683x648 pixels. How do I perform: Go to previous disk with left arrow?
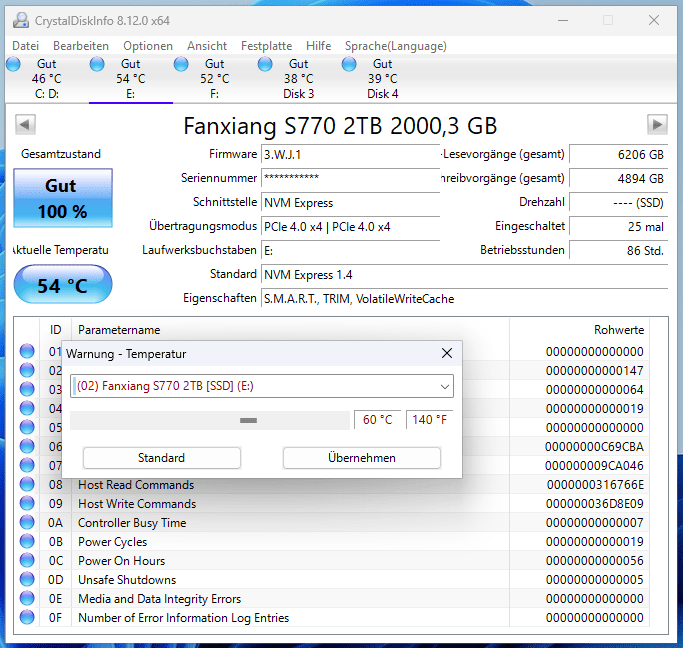(25, 125)
